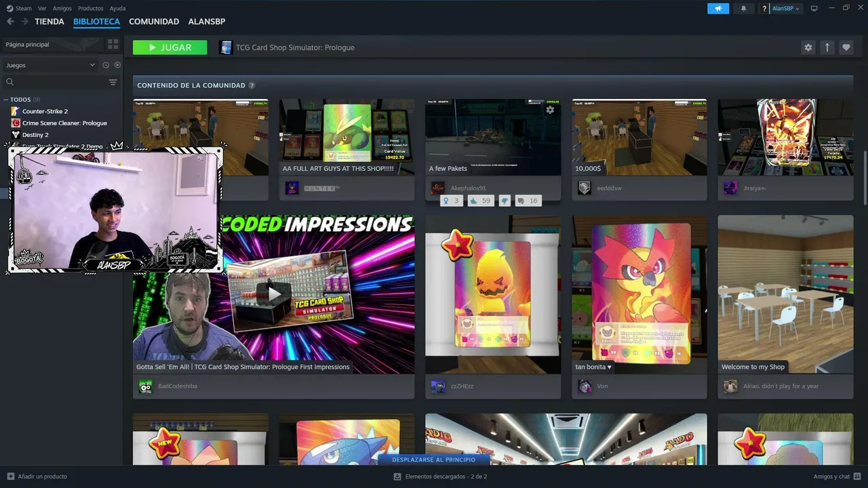Like with the thumbs-up button showing 59
This screenshot has height=488, width=868.
[x=481, y=201]
